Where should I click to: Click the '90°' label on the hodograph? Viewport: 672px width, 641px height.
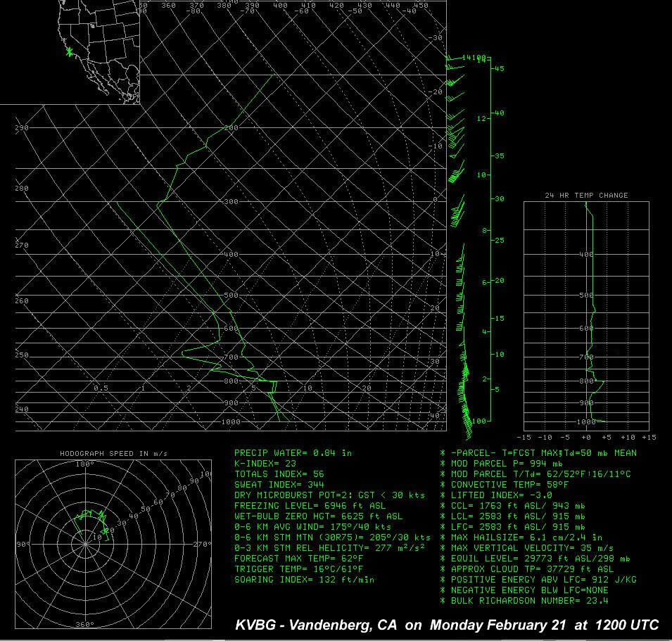point(23,544)
